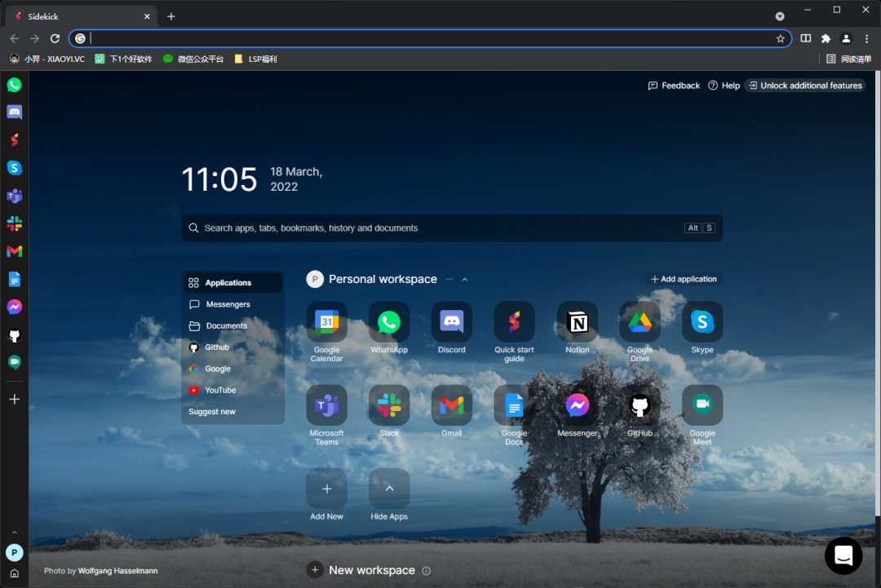Open Microsoft Teams in the left sidebar
Image resolution: width=881 pixels, height=588 pixels.
(x=15, y=196)
